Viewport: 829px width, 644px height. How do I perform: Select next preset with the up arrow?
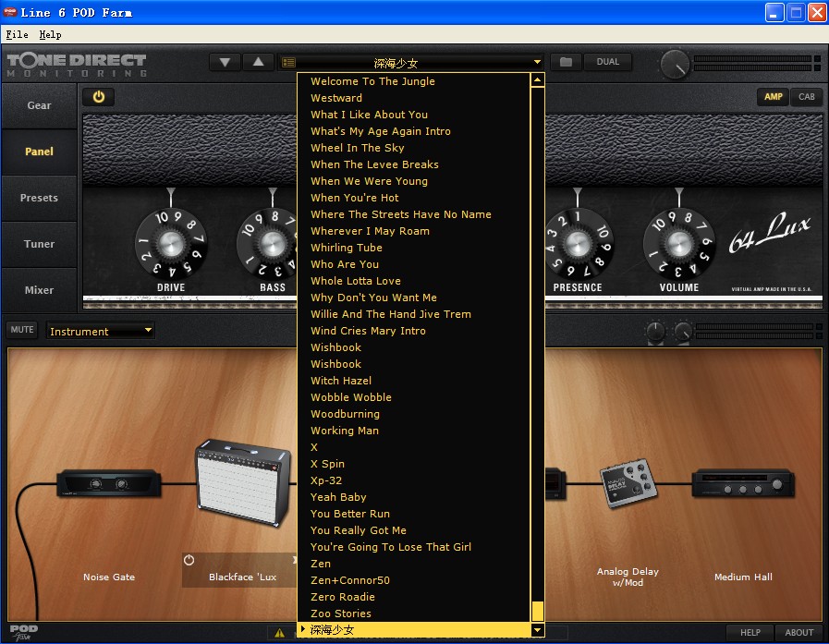pyautogui.click(x=258, y=62)
